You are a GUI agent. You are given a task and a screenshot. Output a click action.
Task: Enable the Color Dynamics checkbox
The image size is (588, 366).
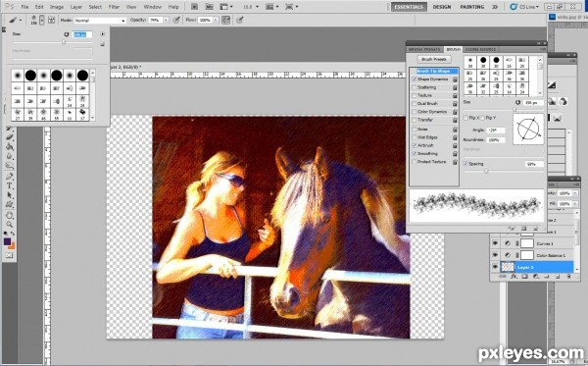pos(415,112)
